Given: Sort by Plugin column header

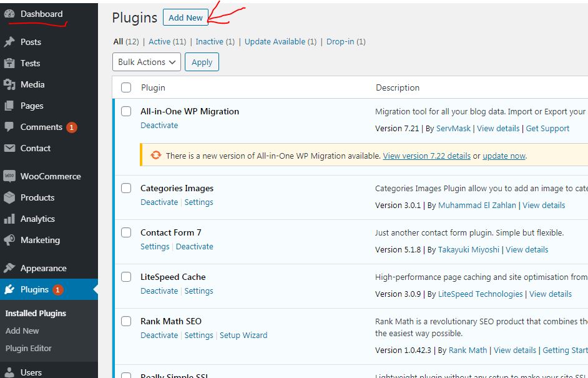Looking at the screenshot, I should 153,87.
